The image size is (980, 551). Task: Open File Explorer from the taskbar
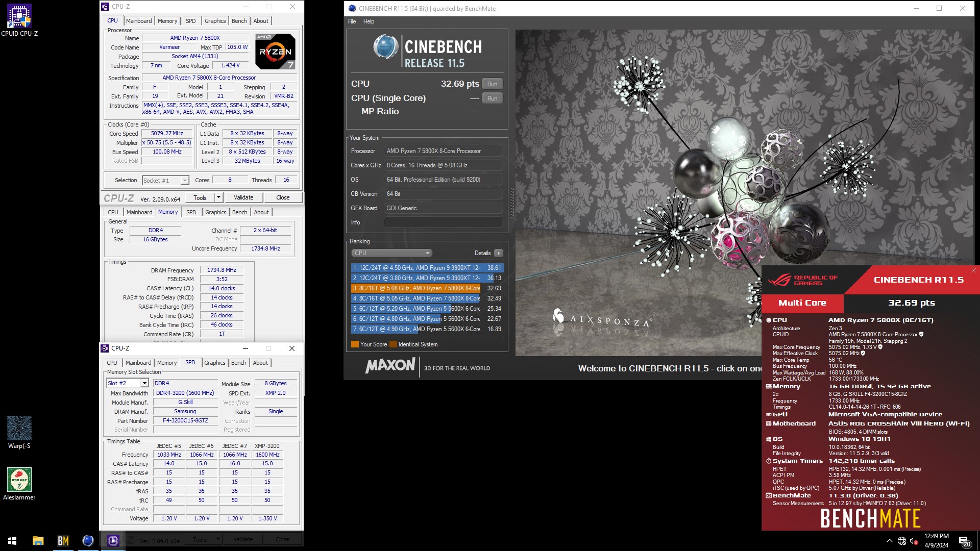38,541
